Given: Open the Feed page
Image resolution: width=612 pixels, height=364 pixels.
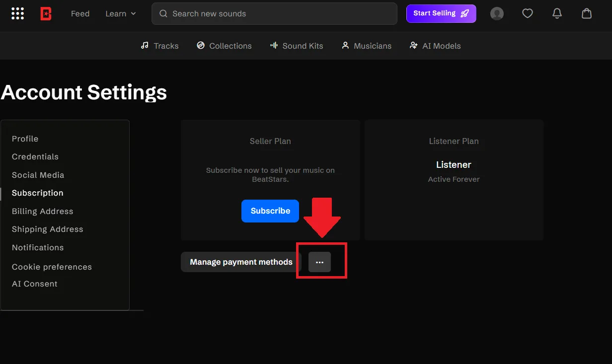Looking at the screenshot, I should click(x=80, y=13).
